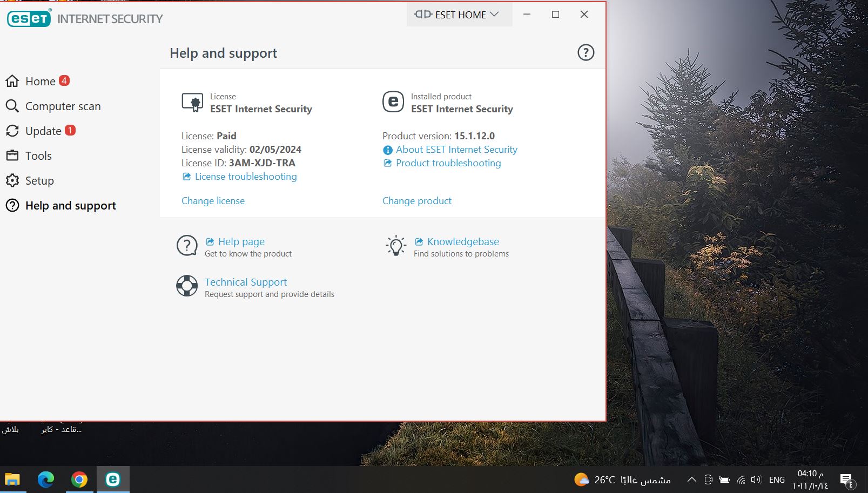Viewport: 868px width, 493px height.
Task: Launch Google Chrome from taskbar
Action: coord(79,480)
